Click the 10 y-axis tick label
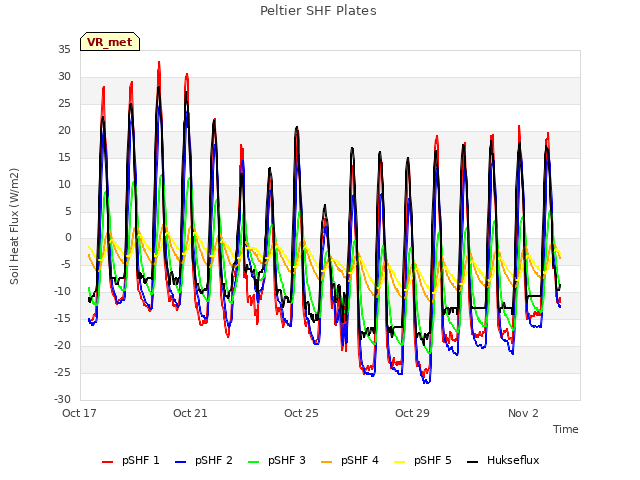 (64, 184)
